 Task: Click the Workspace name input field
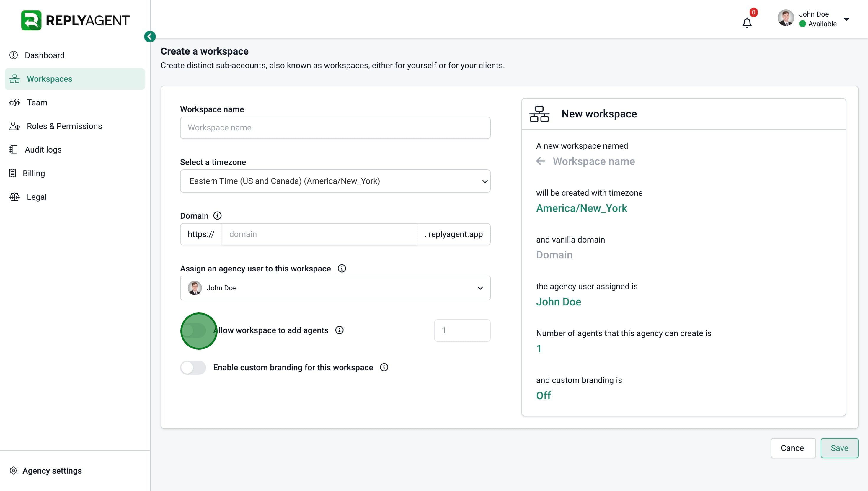(x=335, y=128)
